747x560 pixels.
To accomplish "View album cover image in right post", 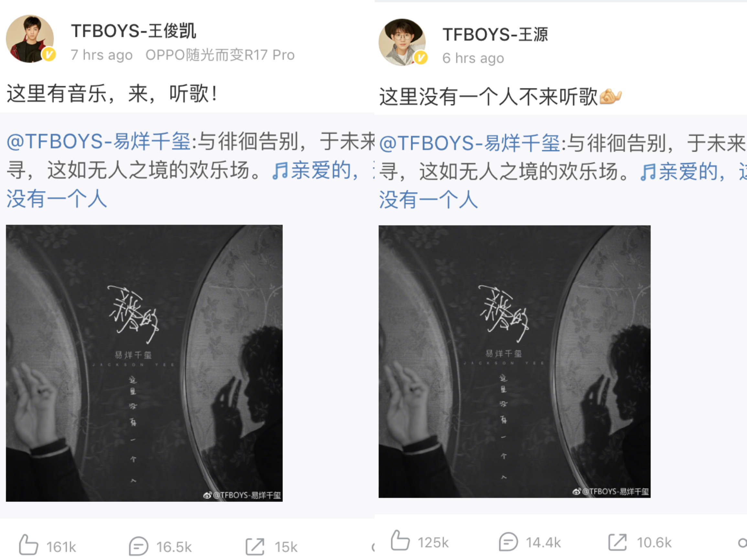I will [514, 361].
